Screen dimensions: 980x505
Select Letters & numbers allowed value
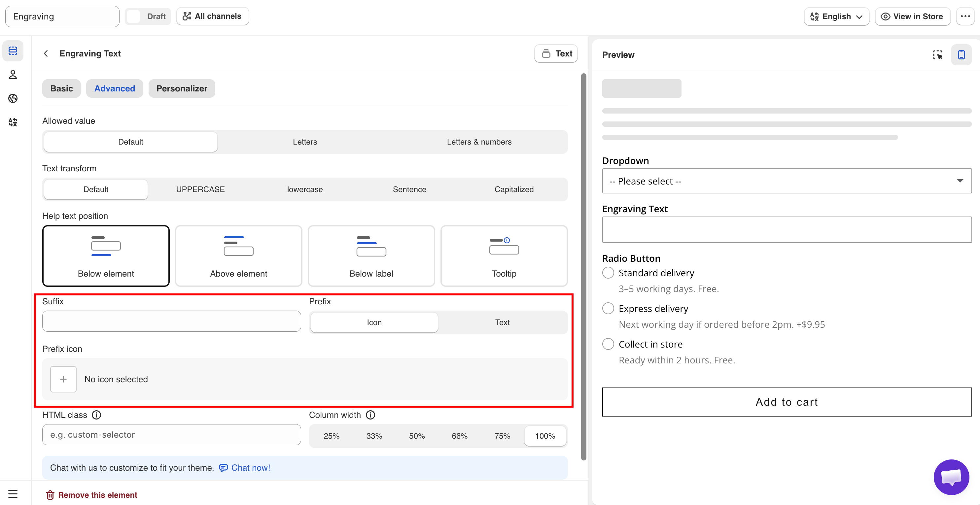(x=479, y=142)
